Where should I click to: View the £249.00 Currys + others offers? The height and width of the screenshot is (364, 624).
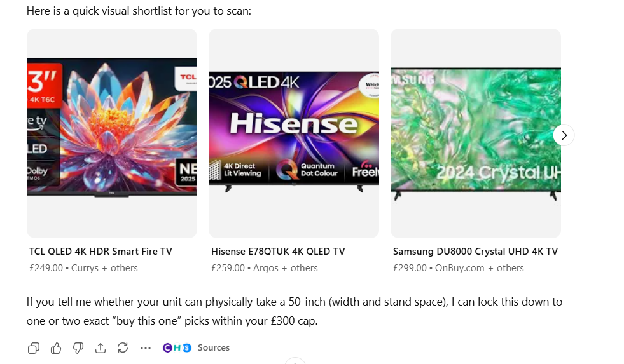click(x=83, y=268)
